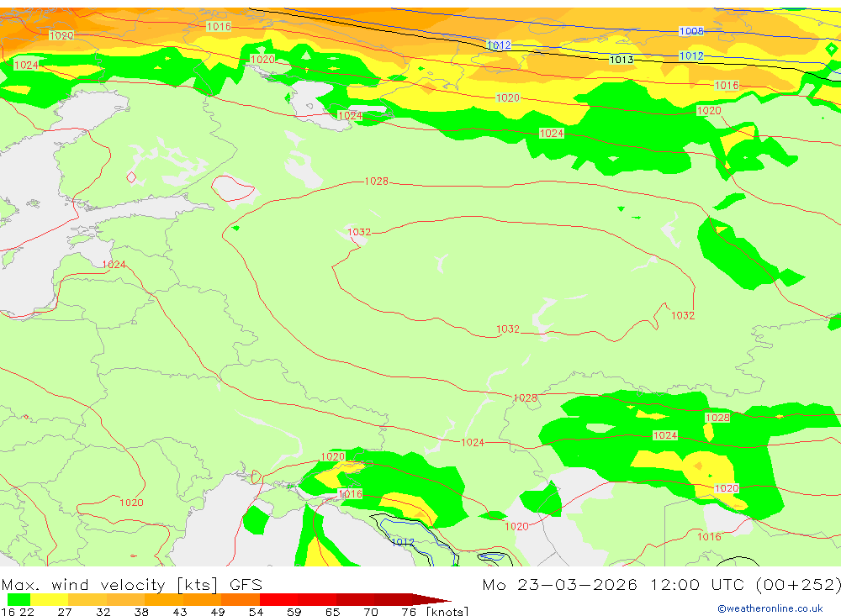This screenshot has width=841, height=616.
Task: Open the weatheronline.co.uk copyright link
Action: point(770,608)
